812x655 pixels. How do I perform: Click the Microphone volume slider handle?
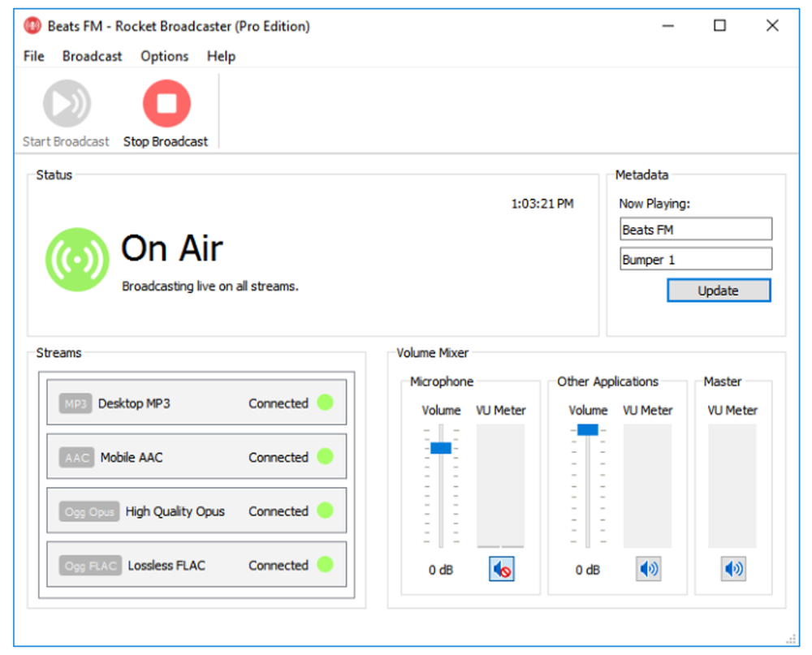[x=441, y=448]
